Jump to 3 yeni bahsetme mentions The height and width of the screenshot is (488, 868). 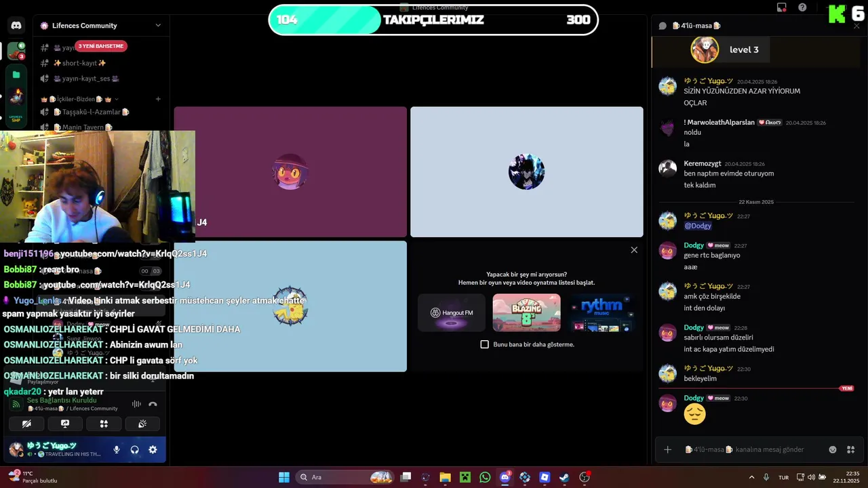point(101,46)
